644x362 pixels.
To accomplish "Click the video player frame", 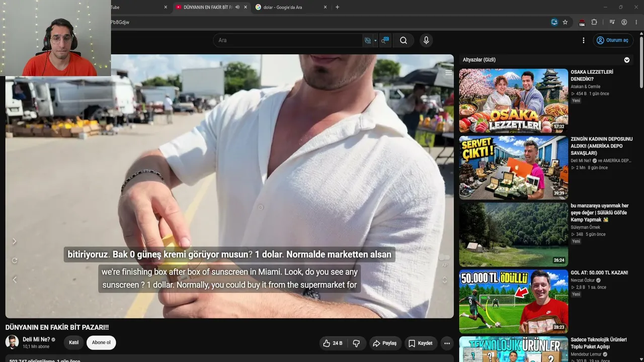I will pos(229,186).
